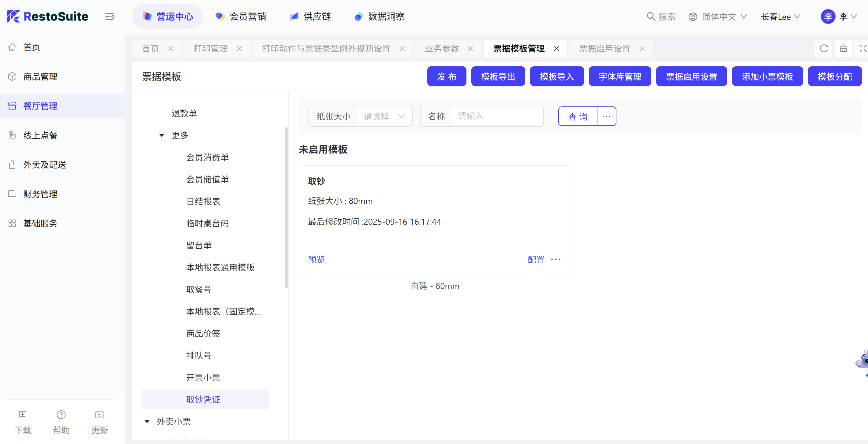Viewport: 868px width, 444px height.
Task: Open the three-dot menu on 取钞 template card
Action: (x=556, y=259)
